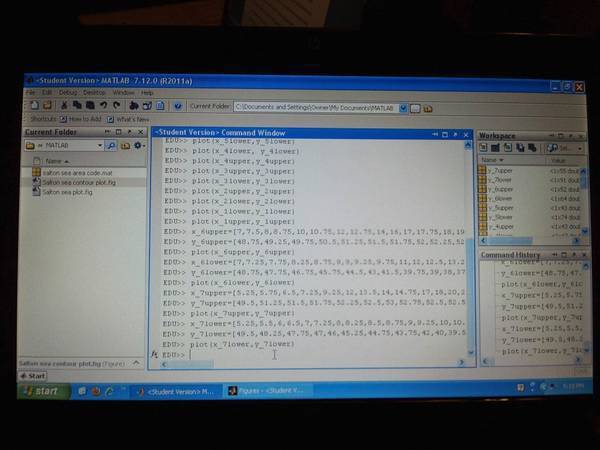Click the Redo toolbar icon
This screenshot has width=600, height=450.
pos(117,105)
